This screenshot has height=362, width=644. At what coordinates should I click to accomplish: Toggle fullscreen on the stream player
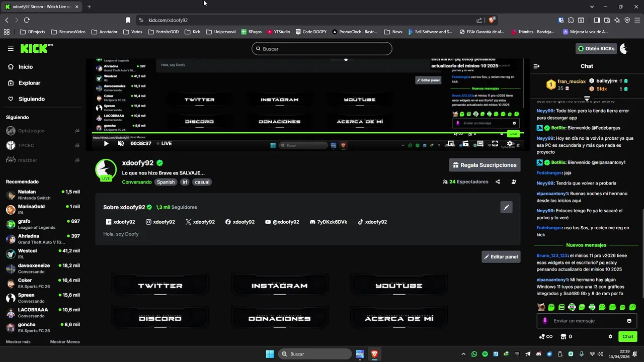(x=495, y=143)
